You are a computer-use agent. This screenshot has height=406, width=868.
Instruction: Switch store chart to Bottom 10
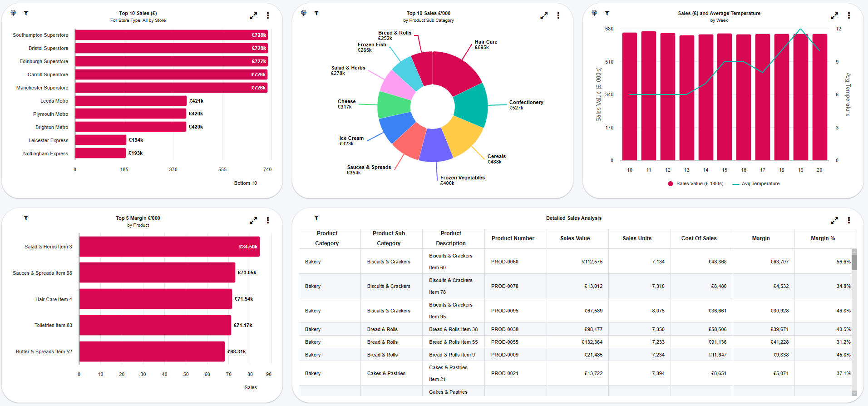click(245, 183)
